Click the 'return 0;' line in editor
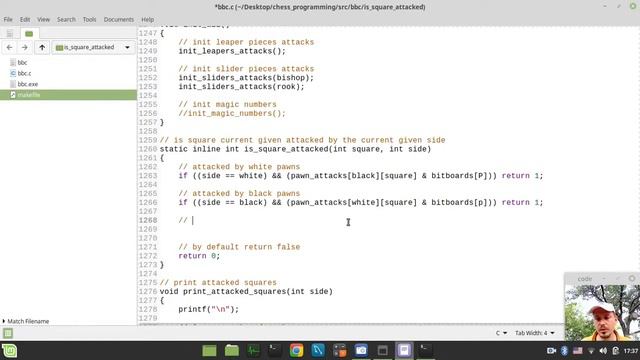 [199, 256]
